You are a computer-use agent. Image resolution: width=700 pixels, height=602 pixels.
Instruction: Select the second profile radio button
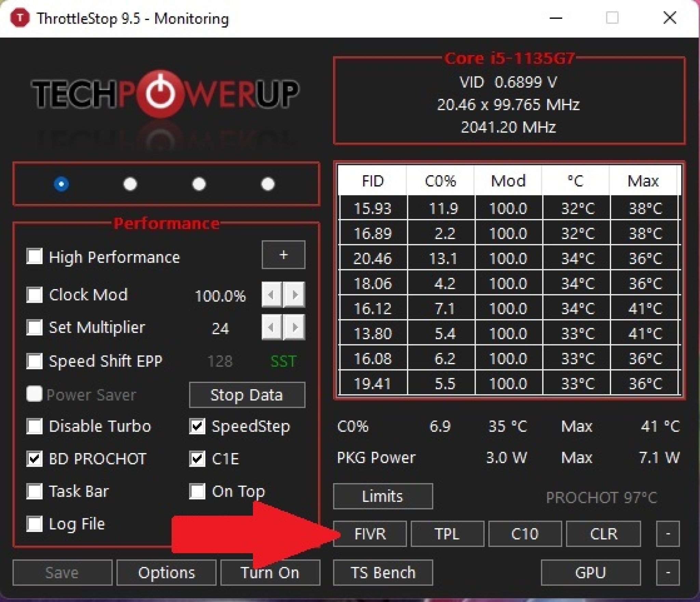click(x=130, y=184)
